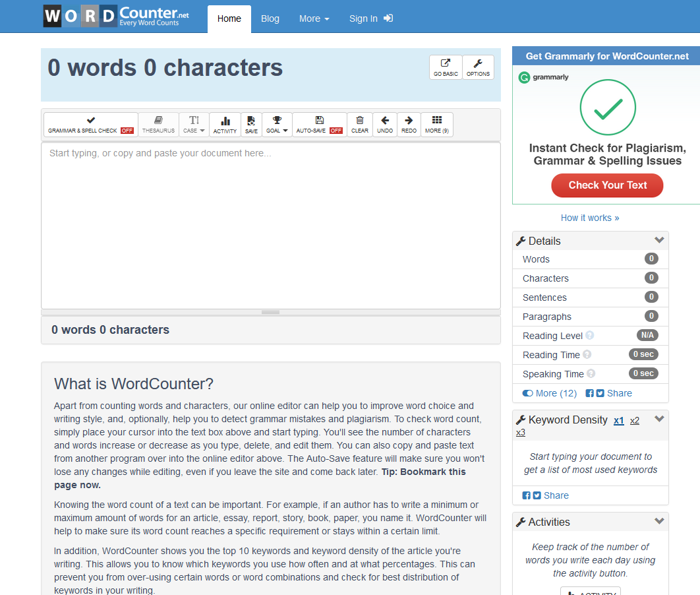Toggle More (12) details
The image size is (700, 595).
click(550, 394)
